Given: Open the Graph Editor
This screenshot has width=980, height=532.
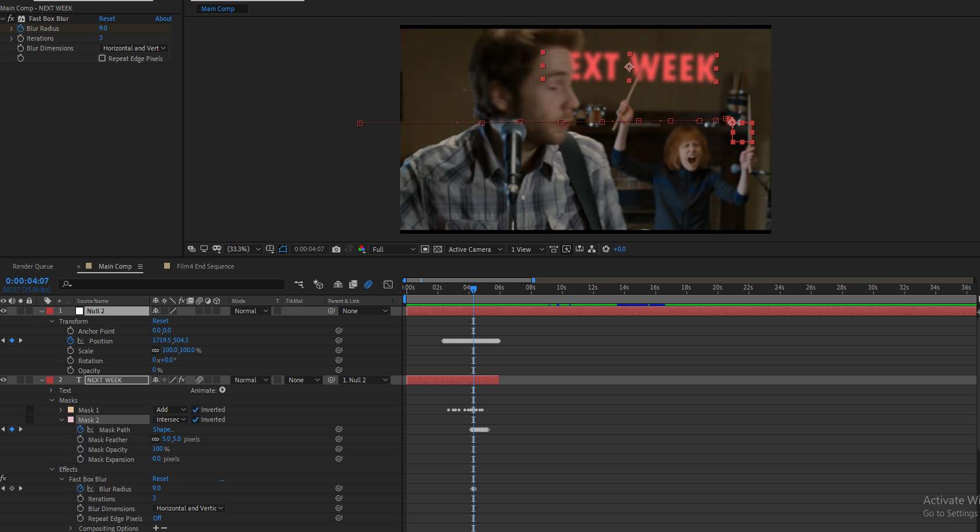Looking at the screenshot, I should point(388,284).
